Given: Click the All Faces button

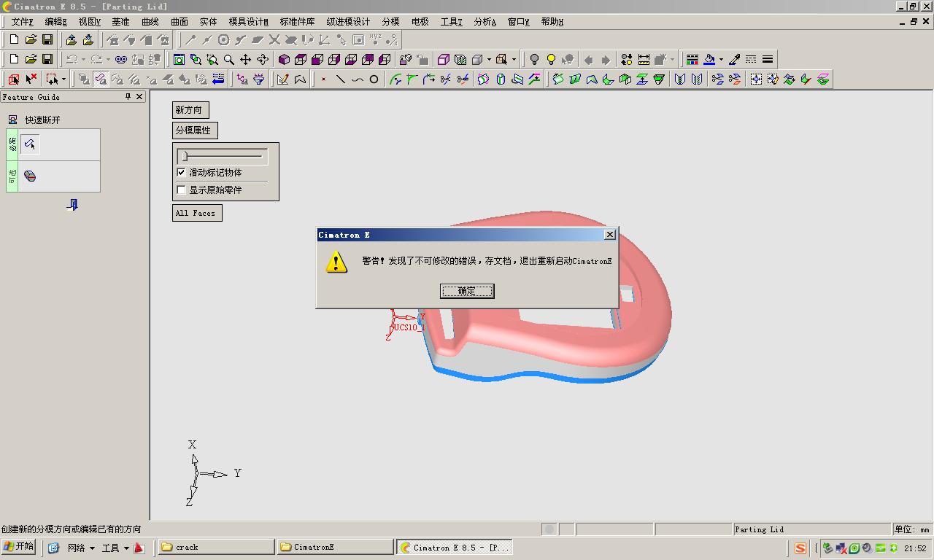Looking at the screenshot, I should click(x=197, y=213).
